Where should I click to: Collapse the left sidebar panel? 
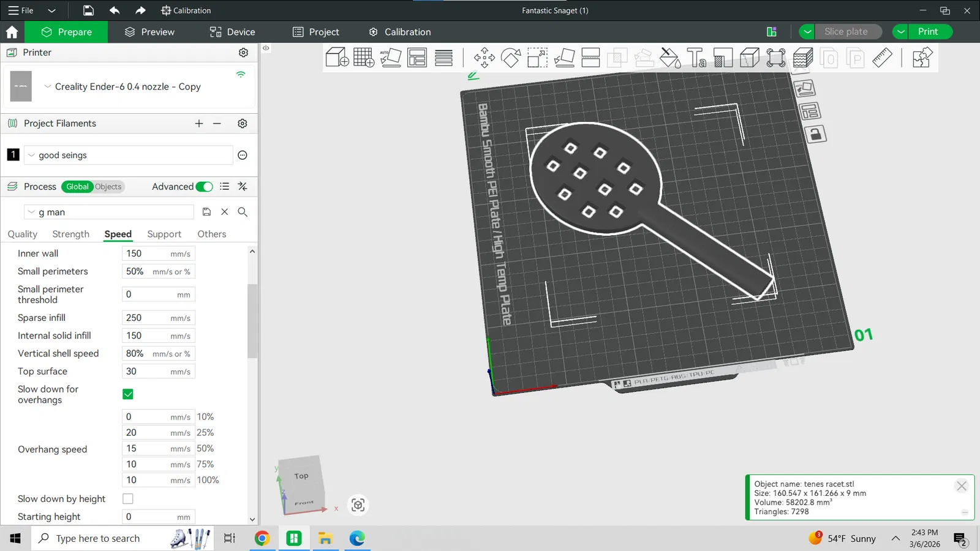[x=266, y=48]
